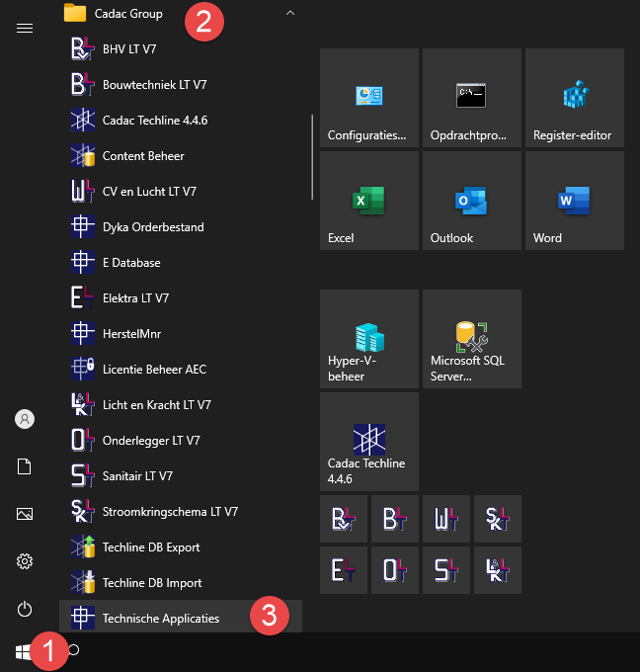The width and height of the screenshot is (640, 672).
Task: Open Techline DB Import
Action: (x=181, y=582)
